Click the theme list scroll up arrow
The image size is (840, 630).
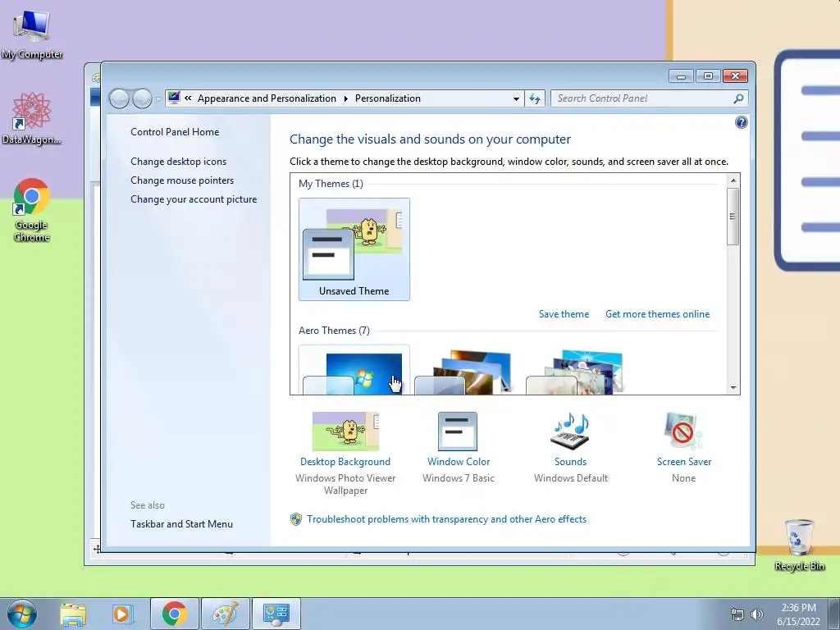[x=733, y=180]
